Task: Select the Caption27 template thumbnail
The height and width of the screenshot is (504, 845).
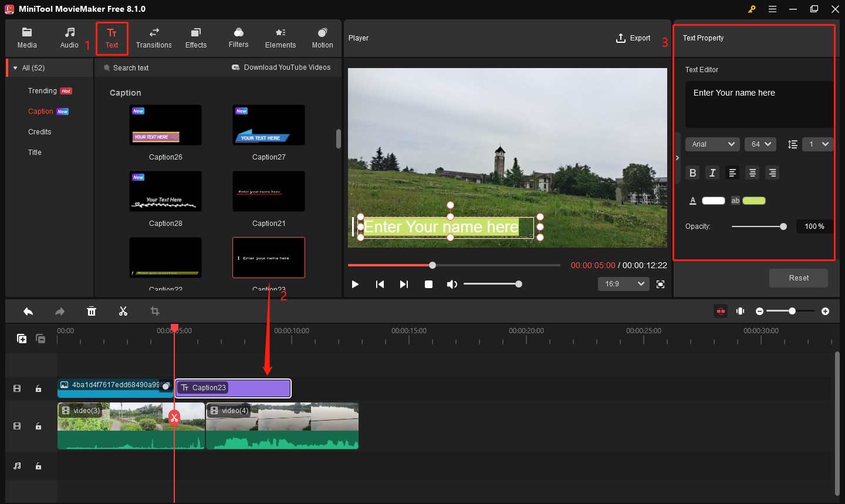Action: click(x=269, y=125)
